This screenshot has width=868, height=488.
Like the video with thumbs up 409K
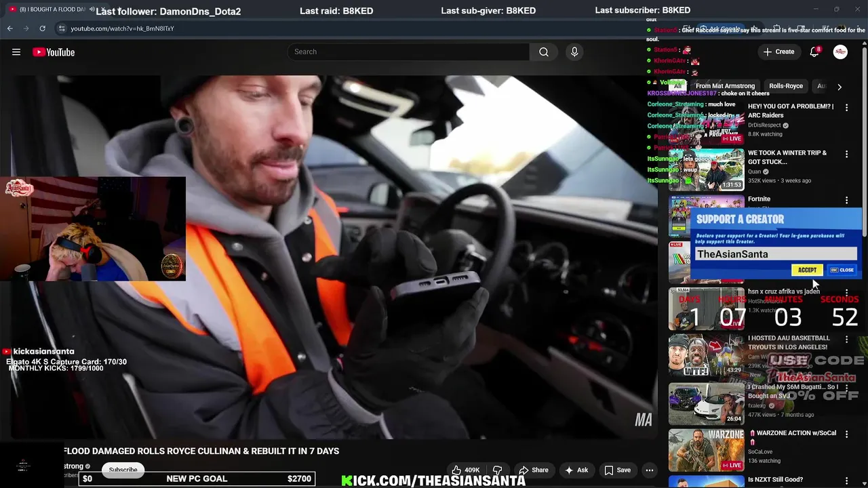467,470
